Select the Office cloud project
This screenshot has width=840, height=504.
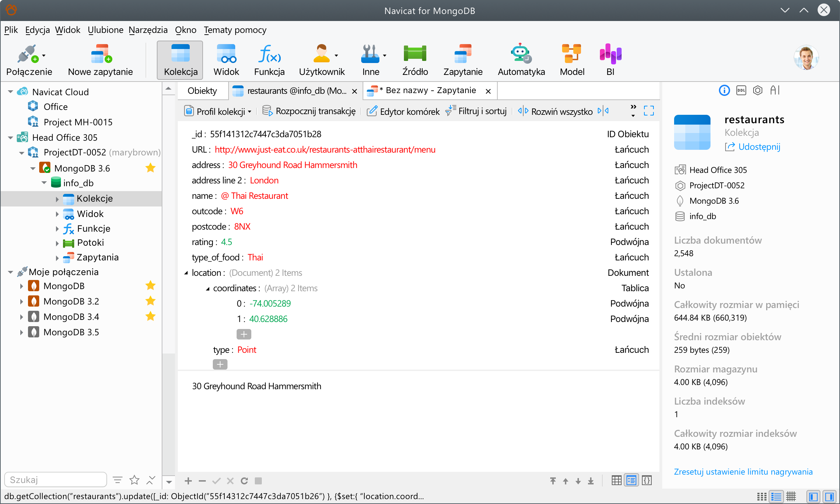pos(55,107)
